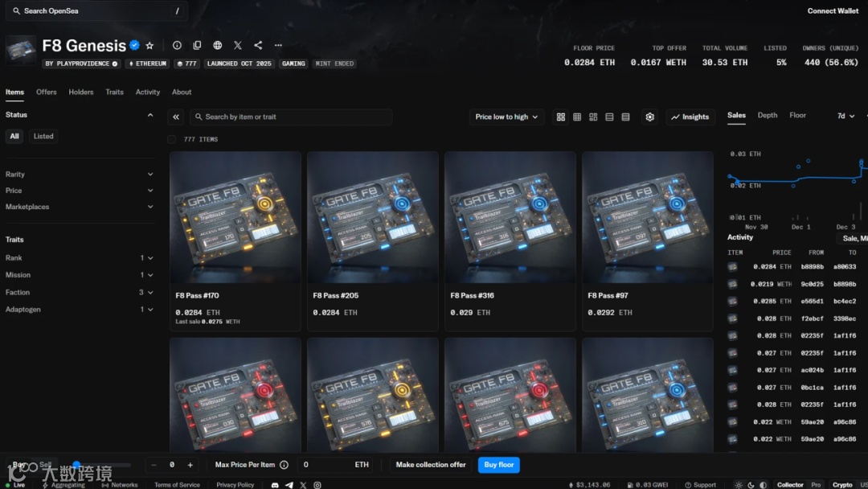Open the About tab
868x489 pixels.
point(182,92)
